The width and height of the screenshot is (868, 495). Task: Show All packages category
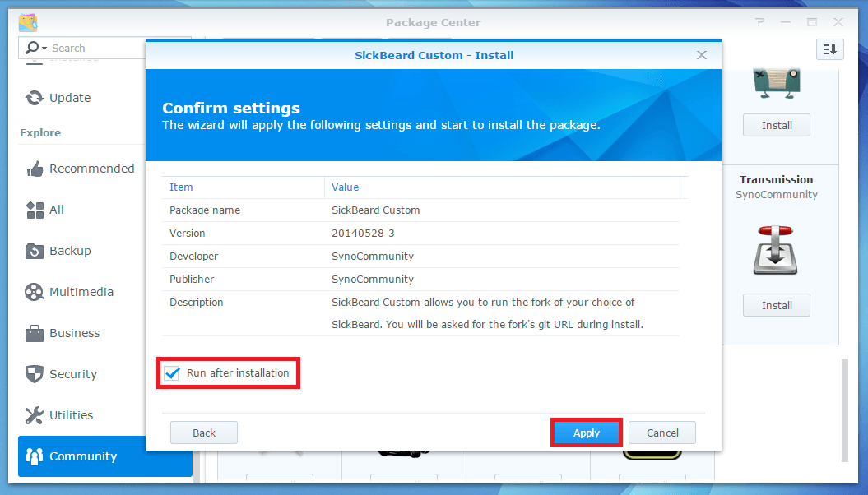[x=56, y=210]
